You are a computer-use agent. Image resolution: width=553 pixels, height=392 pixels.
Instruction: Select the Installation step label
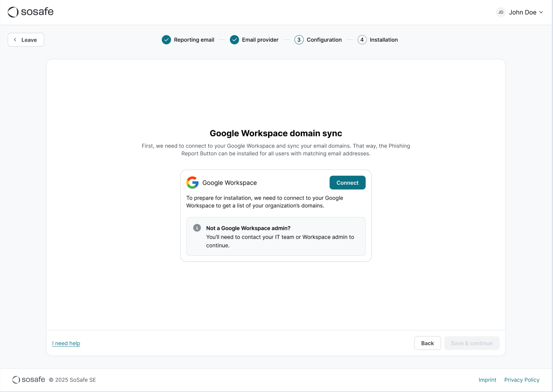pyautogui.click(x=384, y=40)
